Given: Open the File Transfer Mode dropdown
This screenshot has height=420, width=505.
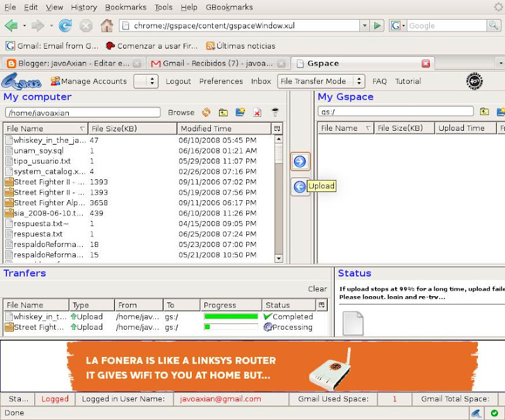Looking at the screenshot, I should coord(321,81).
